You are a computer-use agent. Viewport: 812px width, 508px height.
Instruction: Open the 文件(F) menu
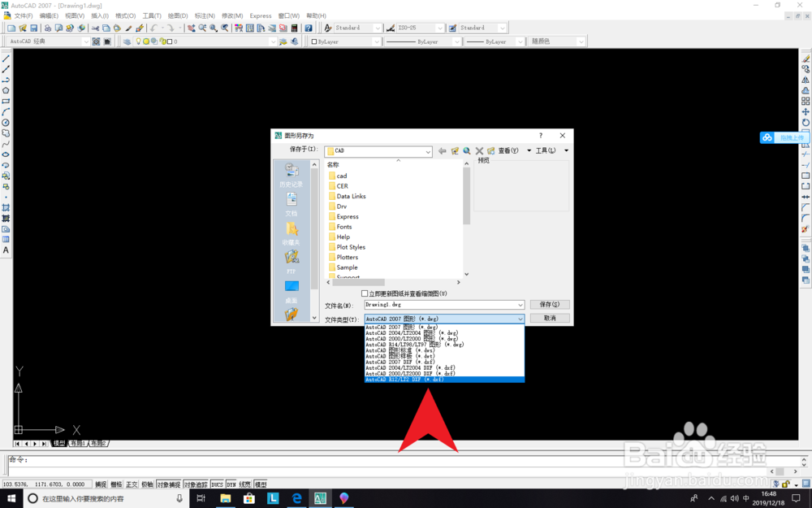coord(24,16)
